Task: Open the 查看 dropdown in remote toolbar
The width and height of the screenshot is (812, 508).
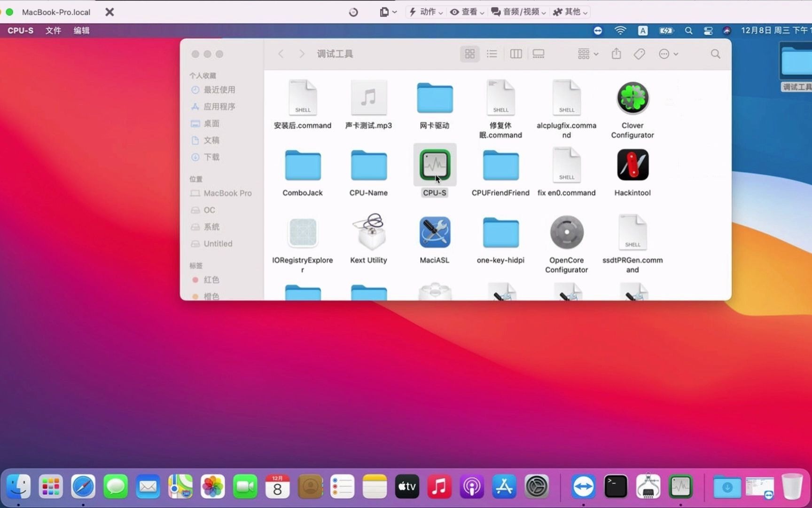Action: 467,12
